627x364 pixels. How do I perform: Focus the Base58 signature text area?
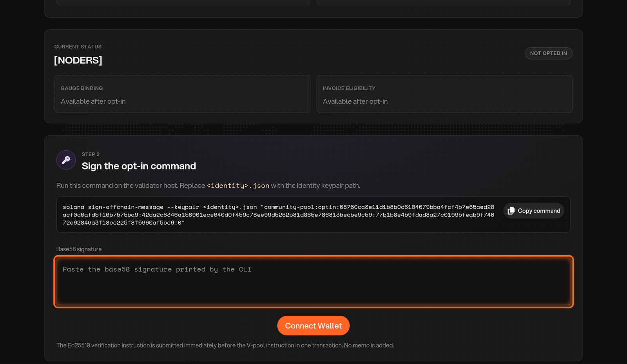click(x=313, y=282)
